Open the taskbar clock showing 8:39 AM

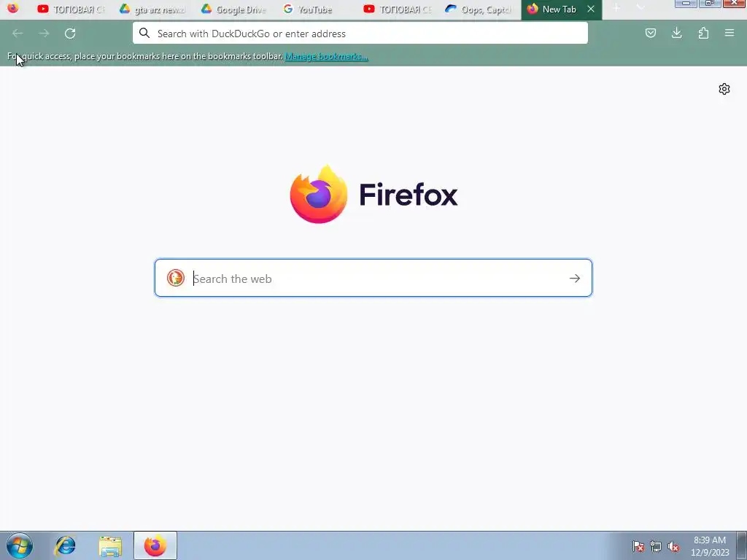[710, 545]
